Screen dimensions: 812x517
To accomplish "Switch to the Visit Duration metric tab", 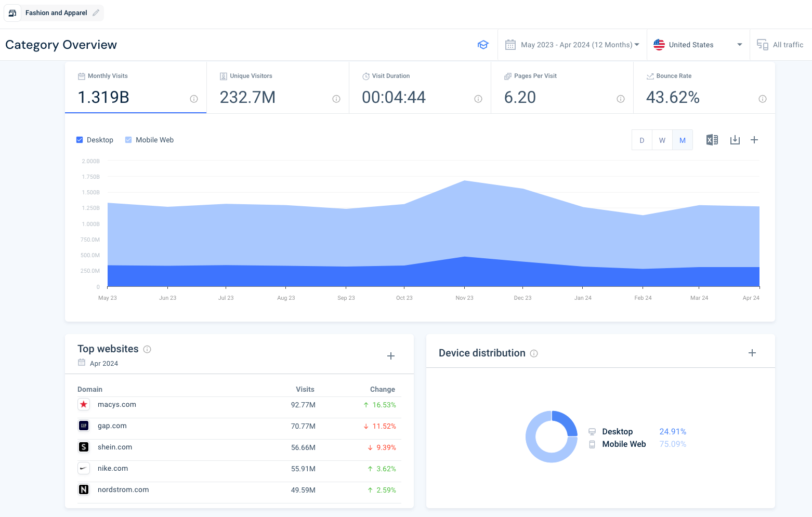I will coord(420,87).
